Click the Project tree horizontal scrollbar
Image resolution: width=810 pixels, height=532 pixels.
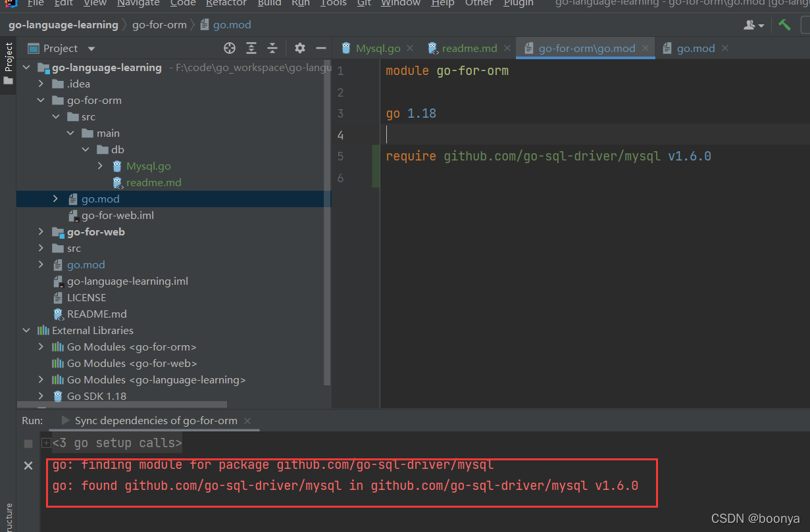(x=122, y=404)
